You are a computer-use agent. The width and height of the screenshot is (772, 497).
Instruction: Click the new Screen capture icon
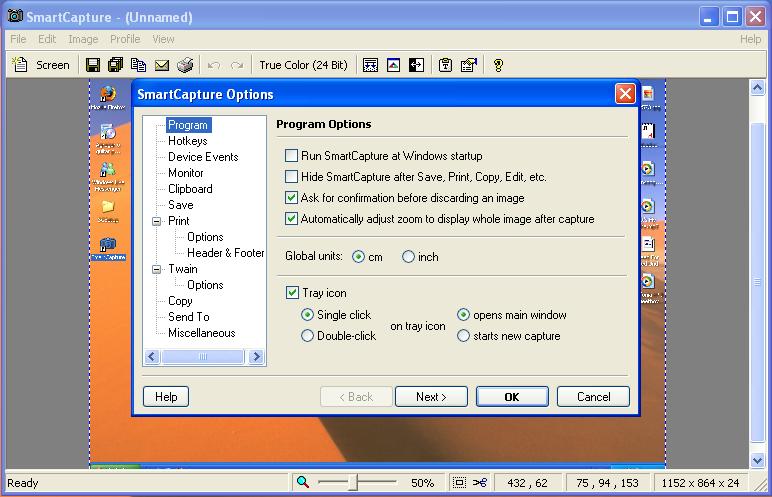(x=20, y=65)
